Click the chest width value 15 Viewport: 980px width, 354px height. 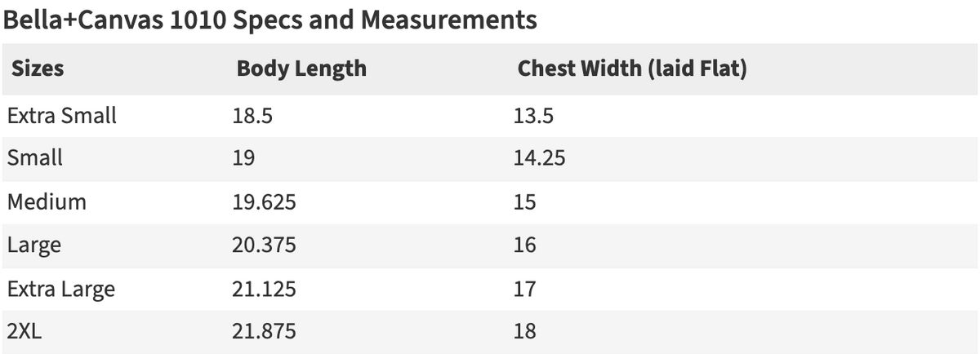click(x=525, y=201)
